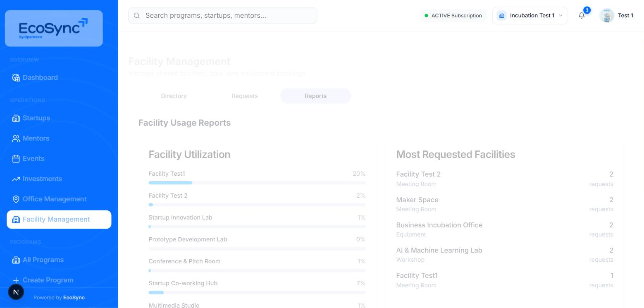
Task: Expand the Incubation Test 1 dropdown chevron
Action: [561, 16]
